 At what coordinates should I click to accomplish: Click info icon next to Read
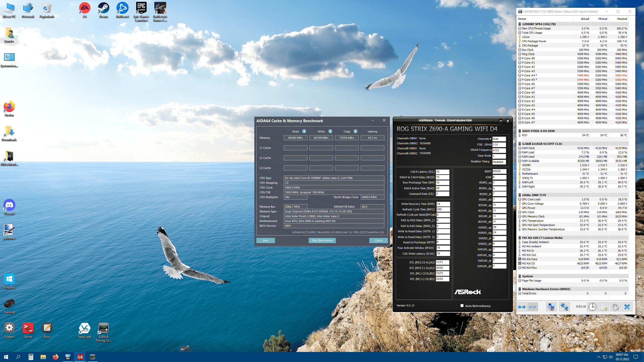[304, 131]
